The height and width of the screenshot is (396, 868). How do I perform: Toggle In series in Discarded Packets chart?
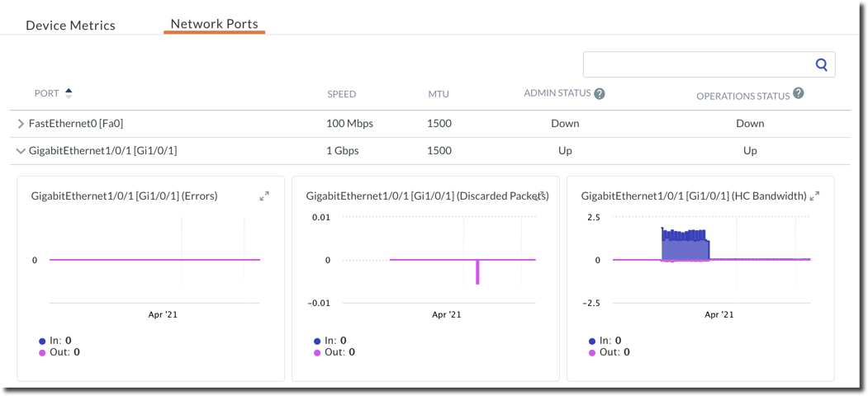(330, 340)
